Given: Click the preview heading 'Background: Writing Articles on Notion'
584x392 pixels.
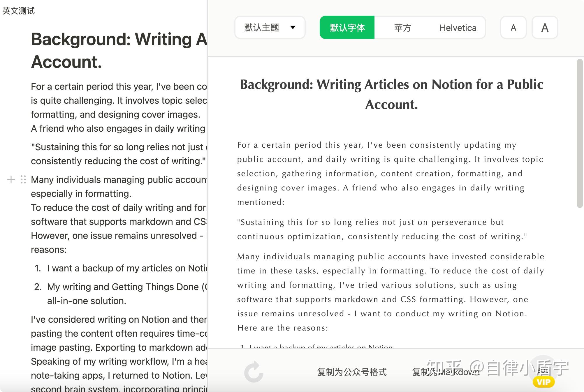Looking at the screenshot, I should (391, 94).
